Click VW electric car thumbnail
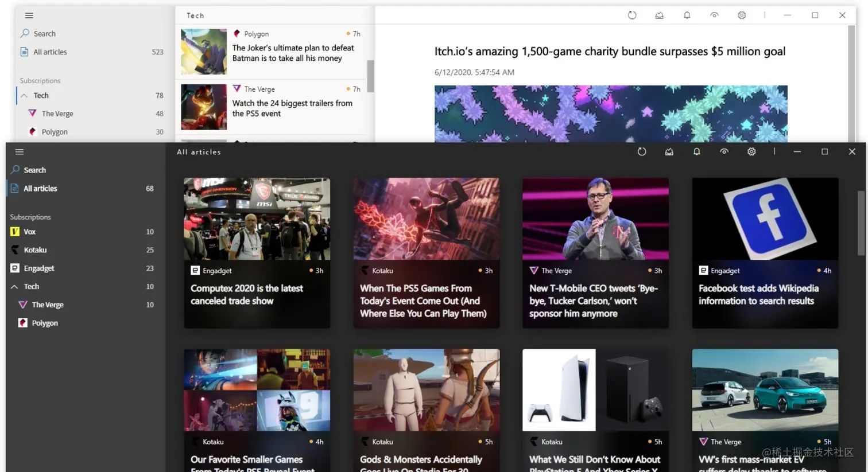Viewport: 868px width, 472px height. 765,390
